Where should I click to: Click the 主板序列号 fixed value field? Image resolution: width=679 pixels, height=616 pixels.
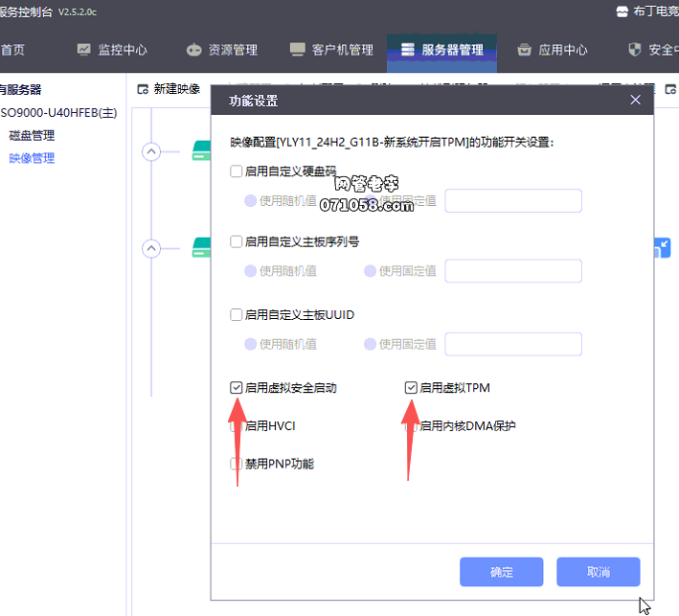pyautogui.click(x=513, y=271)
